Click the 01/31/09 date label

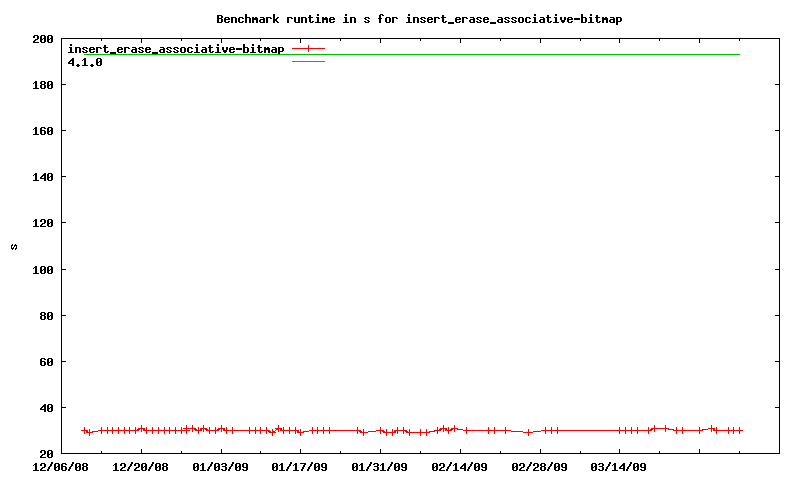380,467
